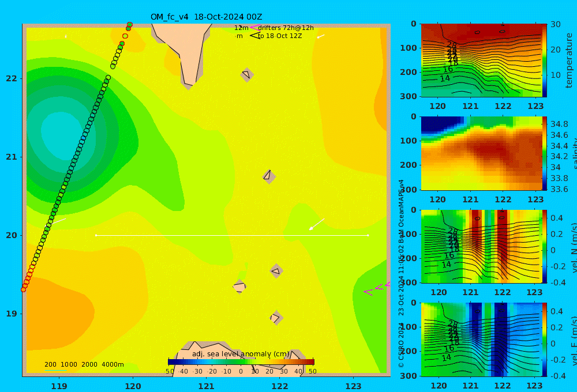This screenshot has width=577, height=392.
Task: Click the 'adj. sea level anomaly (cm)' label
Action: click(241, 354)
